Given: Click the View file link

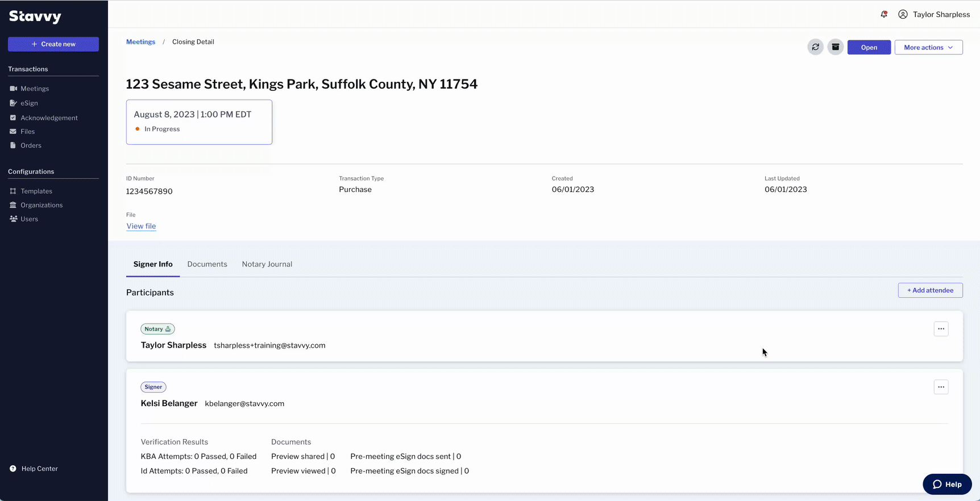Looking at the screenshot, I should pos(141,226).
